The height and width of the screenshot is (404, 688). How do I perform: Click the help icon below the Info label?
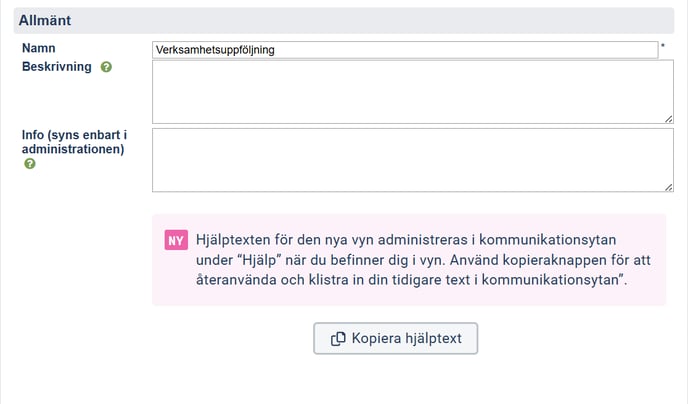coord(29,164)
